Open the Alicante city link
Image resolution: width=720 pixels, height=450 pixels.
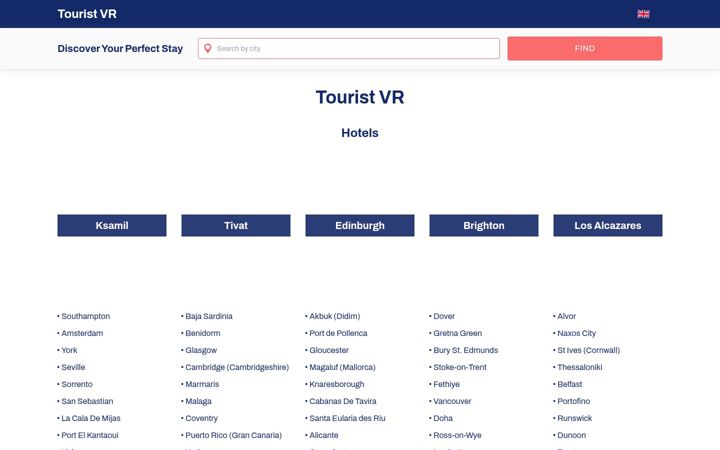[324, 435]
